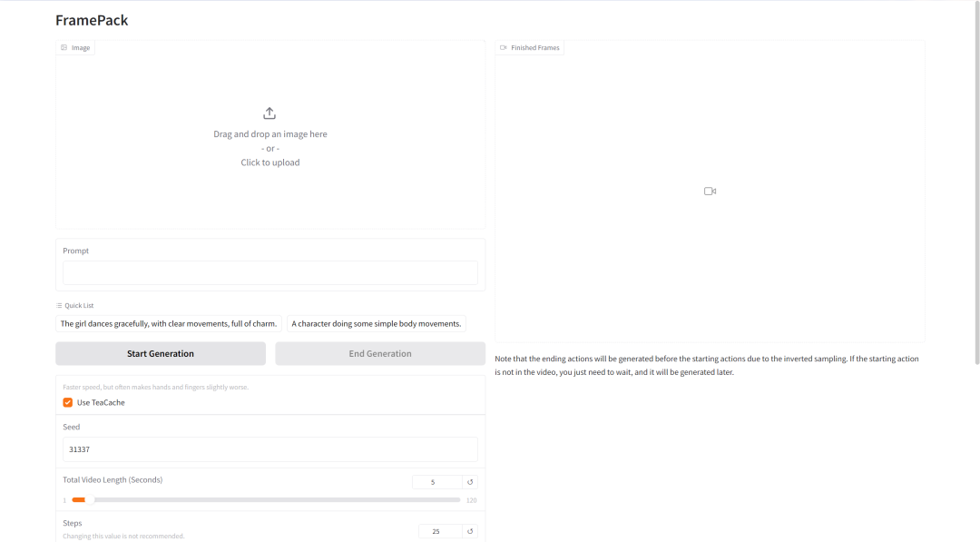This screenshot has width=980, height=542.
Task: Click the Finished Frames label icon
Action: click(503, 47)
